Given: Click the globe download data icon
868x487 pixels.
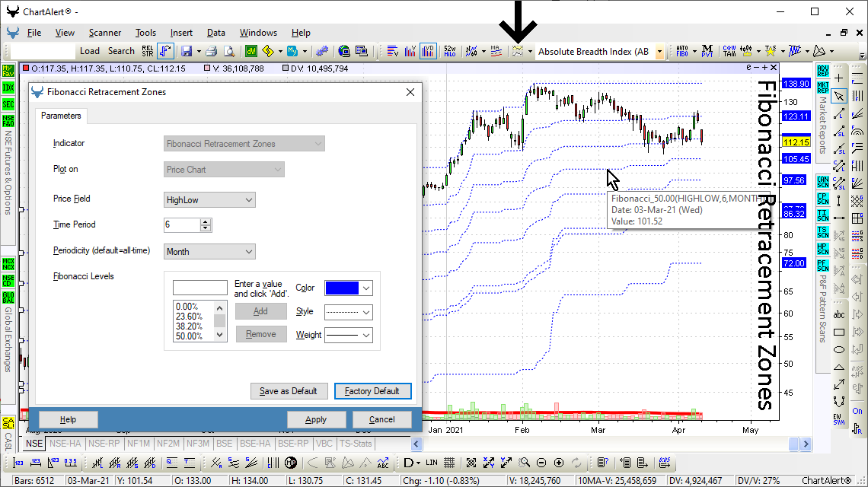Looking at the screenshot, I should tap(343, 52).
